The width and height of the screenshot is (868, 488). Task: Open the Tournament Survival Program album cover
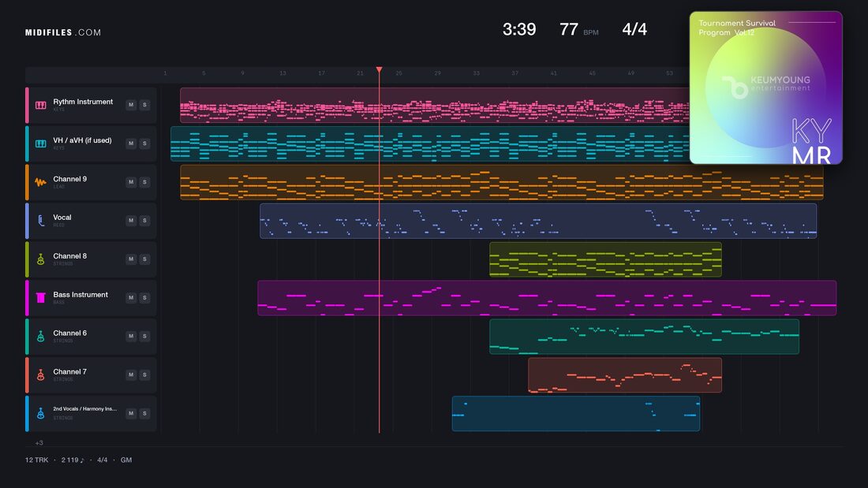tap(765, 88)
